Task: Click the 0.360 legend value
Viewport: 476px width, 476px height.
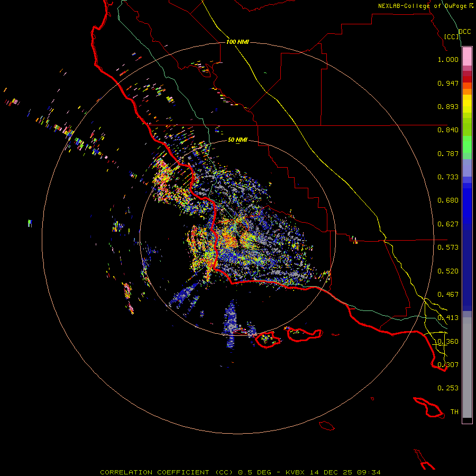Action: tap(448, 342)
